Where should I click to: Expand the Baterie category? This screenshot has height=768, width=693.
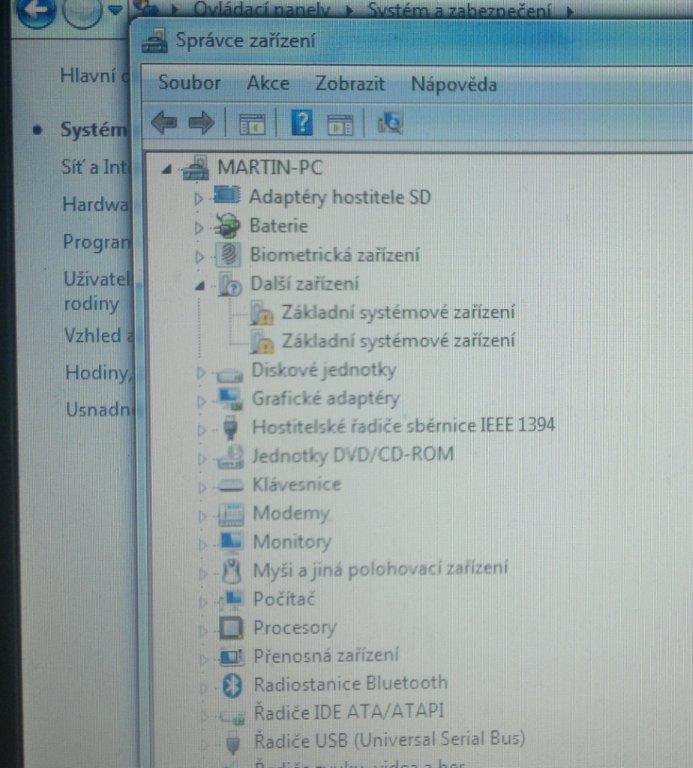(198, 228)
